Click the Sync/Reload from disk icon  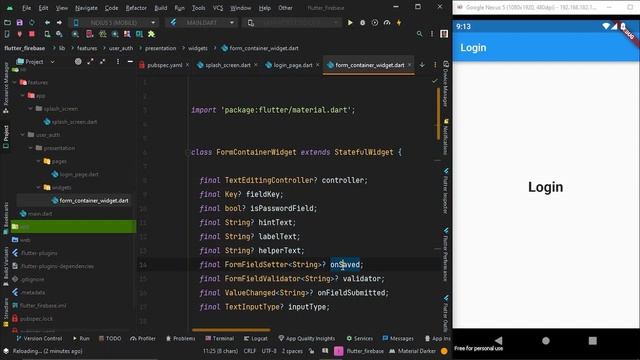click(31, 22)
